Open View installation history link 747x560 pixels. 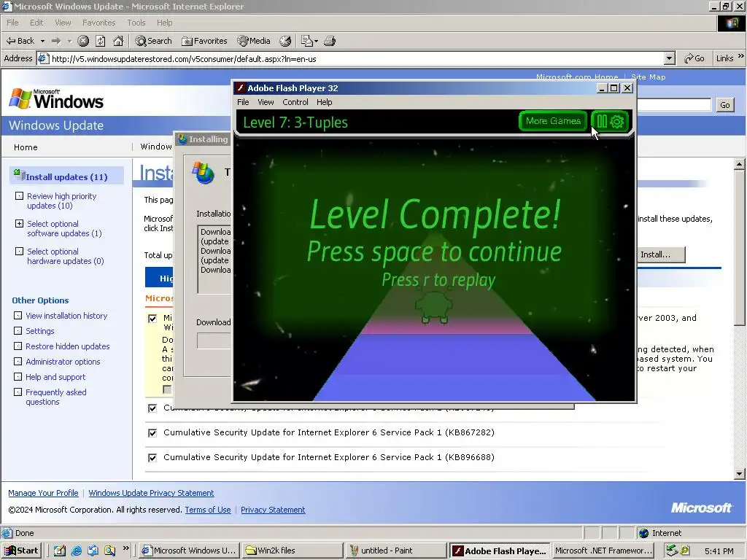coord(66,316)
